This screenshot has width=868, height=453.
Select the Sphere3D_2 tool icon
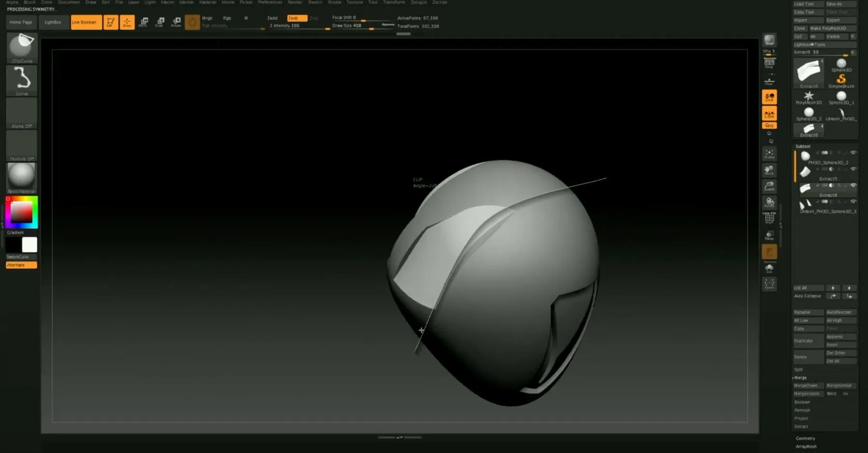click(809, 113)
